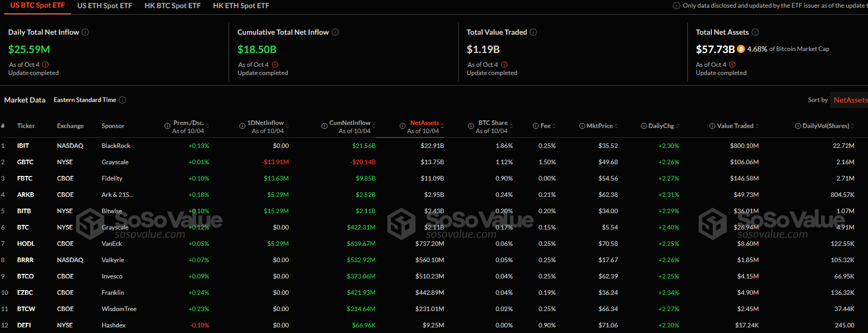This screenshot has width=868, height=333.
Task: Click info icon of 1DNetInflow column
Action: pos(242,126)
